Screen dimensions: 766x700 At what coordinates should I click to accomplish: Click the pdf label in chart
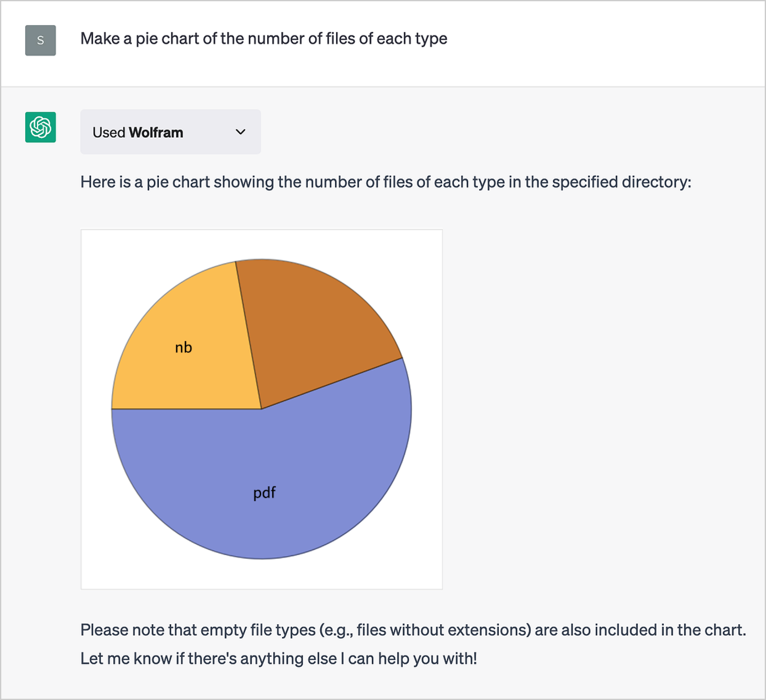click(264, 493)
